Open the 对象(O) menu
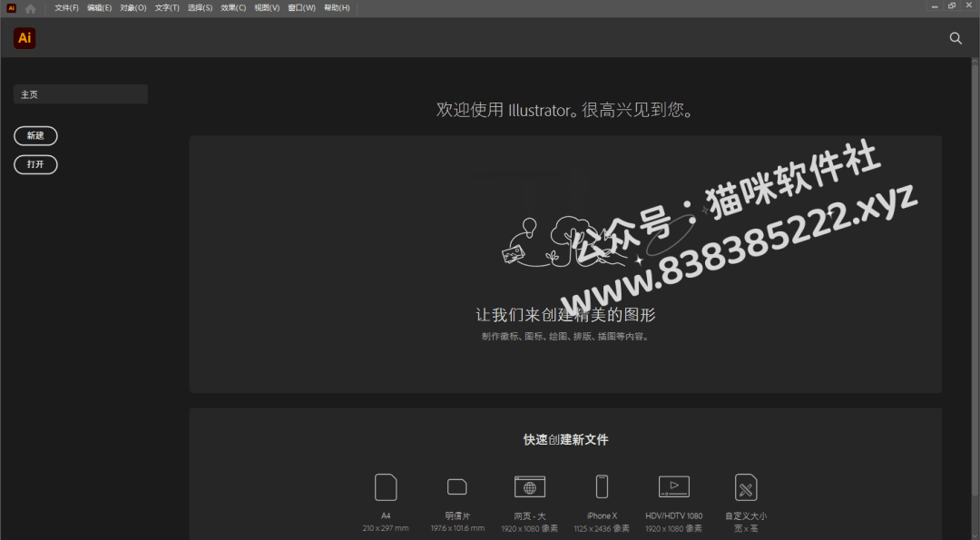Viewport: 980px width, 540px height. coord(133,8)
